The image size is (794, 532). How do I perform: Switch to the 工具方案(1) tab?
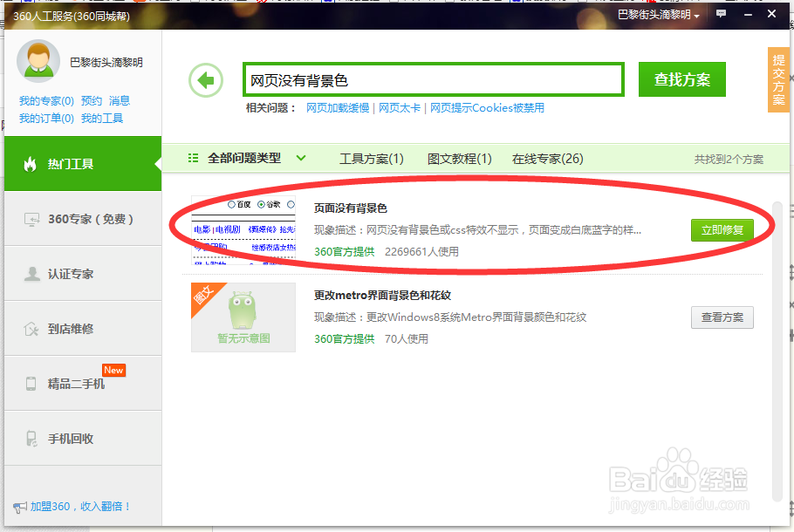371,159
